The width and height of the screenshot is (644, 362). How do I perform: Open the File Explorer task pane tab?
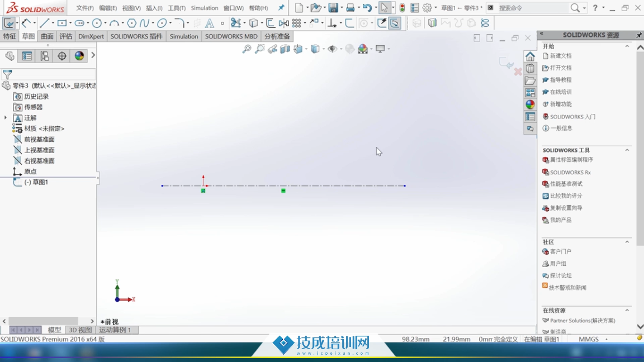click(530, 80)
